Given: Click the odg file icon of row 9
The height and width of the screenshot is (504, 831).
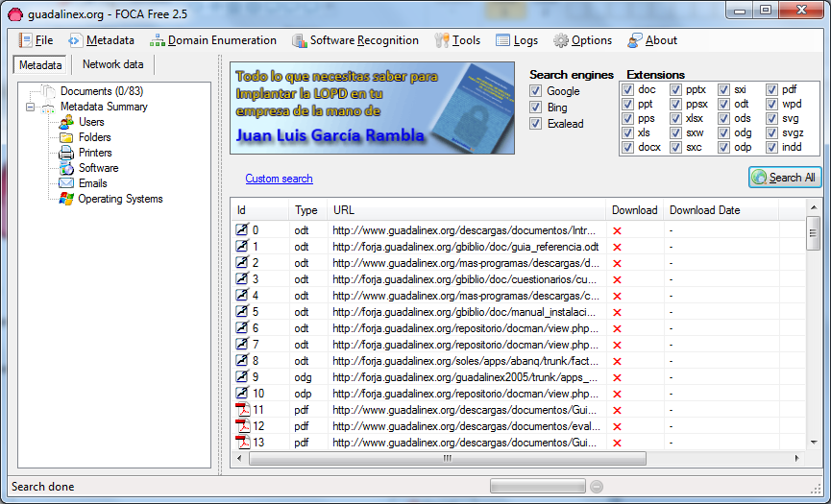Looking at the screenshot, I should pos(242,377).
